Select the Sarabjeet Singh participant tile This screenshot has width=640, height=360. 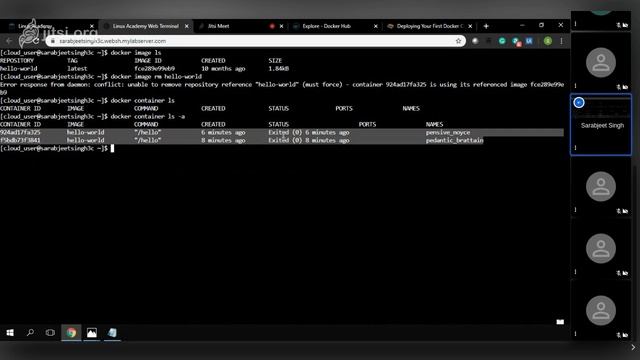coord(601,124)
